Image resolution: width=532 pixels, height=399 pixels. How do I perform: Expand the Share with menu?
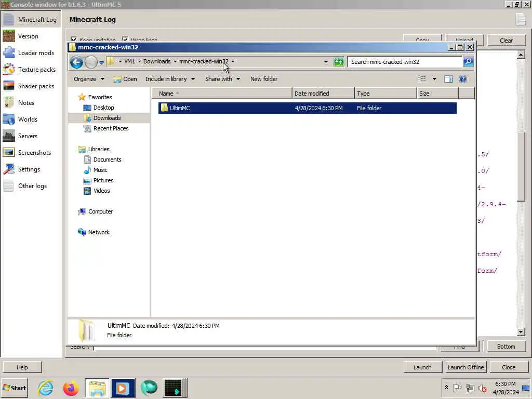click(222, 79)
